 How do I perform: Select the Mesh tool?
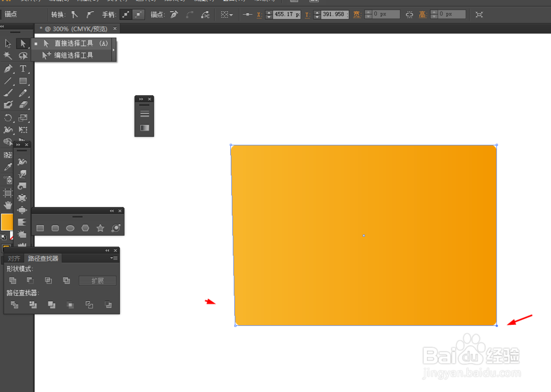(x=8, y=155)
